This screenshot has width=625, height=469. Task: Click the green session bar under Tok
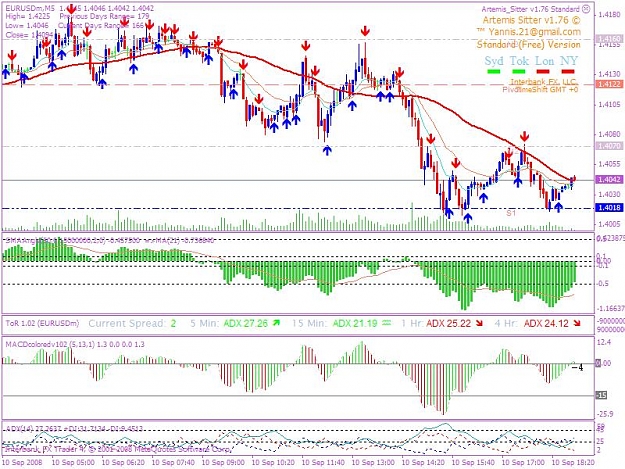pos(519,72)
